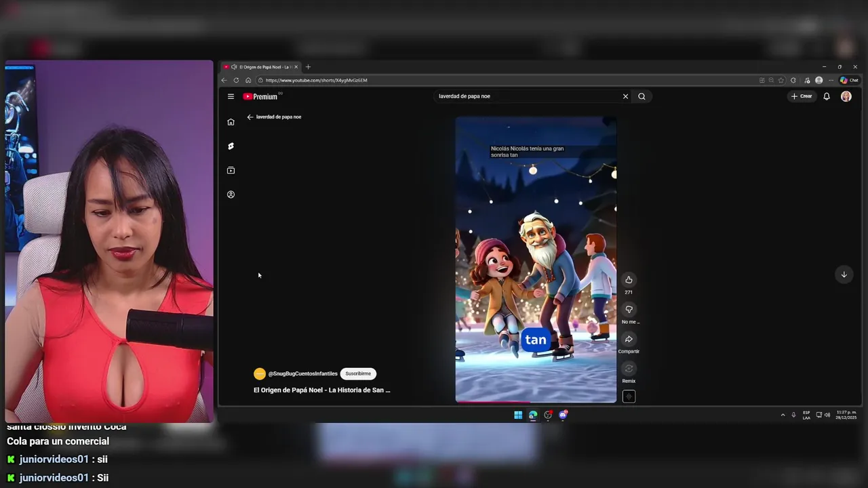
Task: Go back to 'laverdad de papa noe' results
Action: [250, 117]
